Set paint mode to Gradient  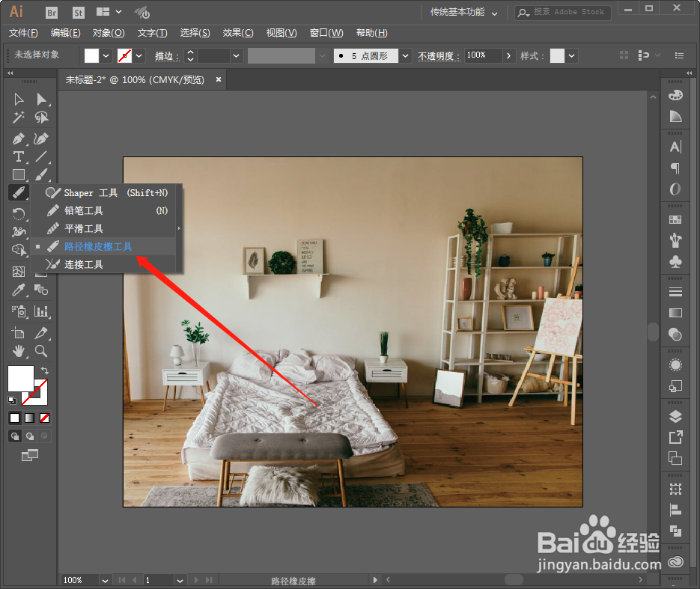click(29, 418)
